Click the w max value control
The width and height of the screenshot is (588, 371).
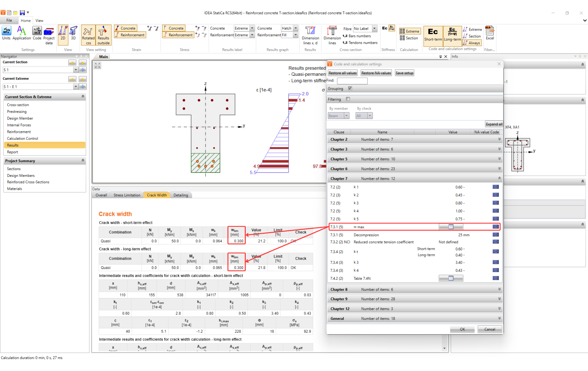pos(451,227)
